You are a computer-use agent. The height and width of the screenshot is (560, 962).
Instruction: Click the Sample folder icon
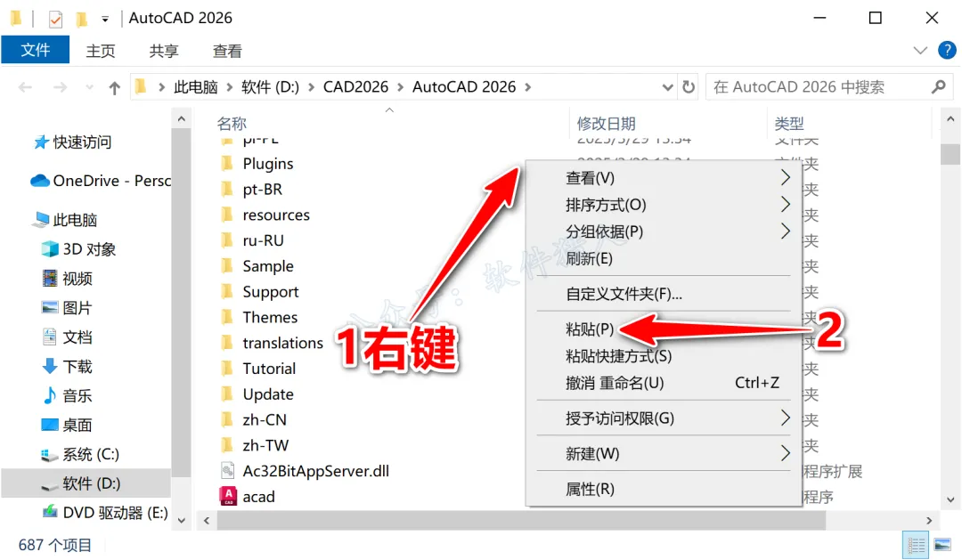[227, 265]
